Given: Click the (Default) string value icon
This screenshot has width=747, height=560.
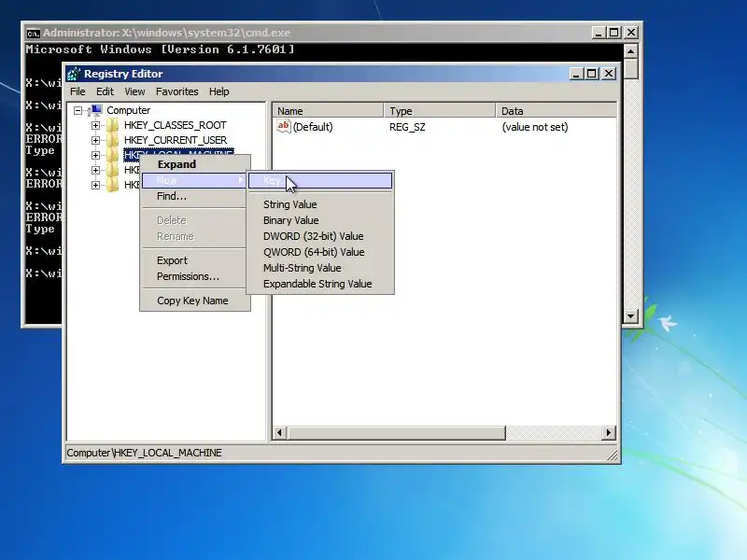Looking at the screenshot, I should [284, 126].
